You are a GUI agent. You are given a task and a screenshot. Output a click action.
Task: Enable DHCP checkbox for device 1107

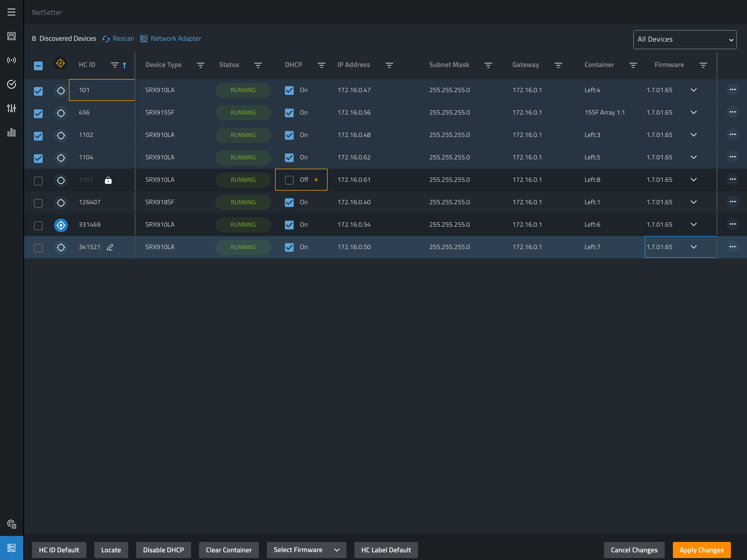(289, 180)
